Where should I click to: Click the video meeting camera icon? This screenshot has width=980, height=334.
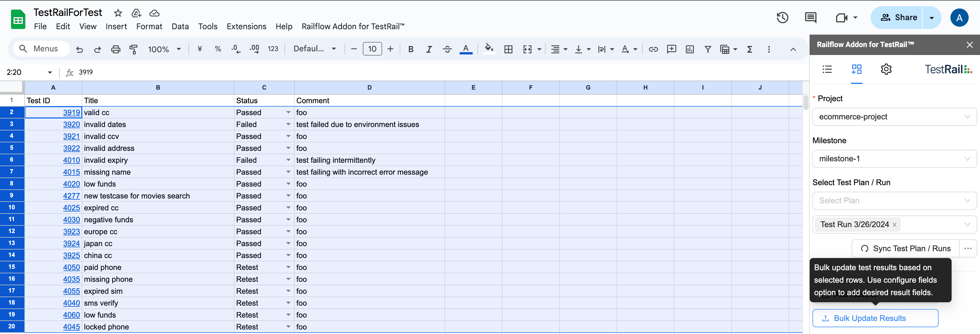coord(841,18)
